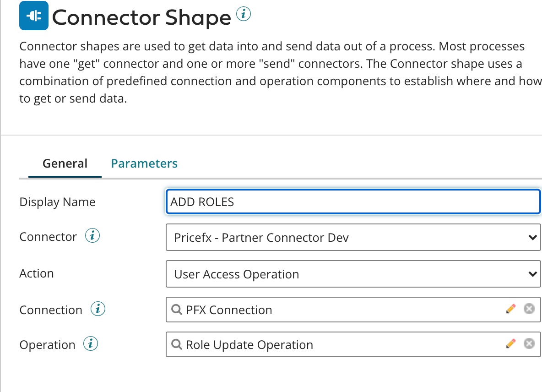
Task: Expand the Action dropdown list
Action: (x=352, y=274)
